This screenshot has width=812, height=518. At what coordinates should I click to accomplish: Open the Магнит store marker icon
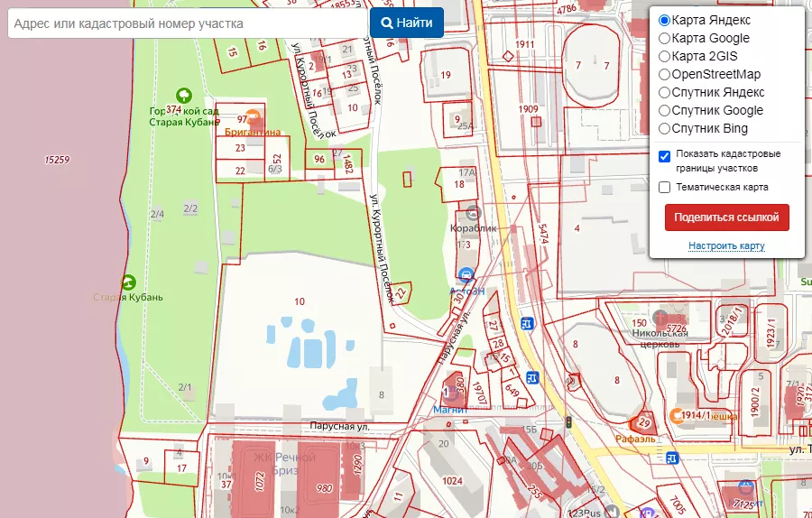[448, 393]
